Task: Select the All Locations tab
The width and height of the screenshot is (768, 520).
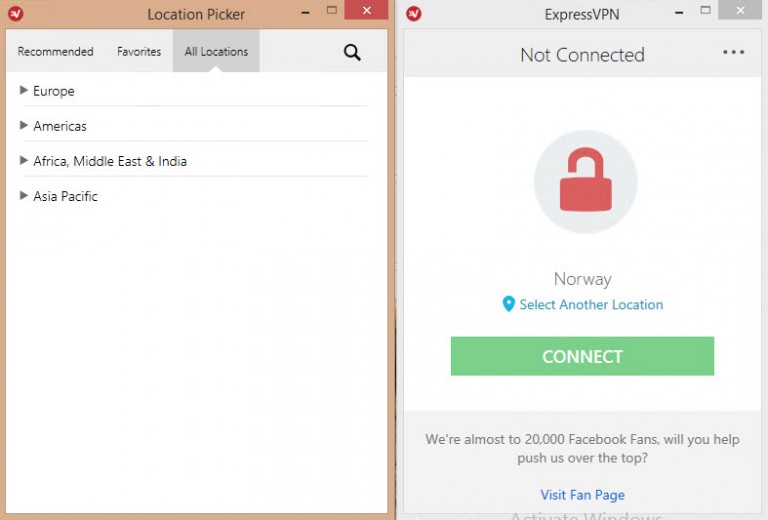Action: pyautogui.click(x=216, y=51)
